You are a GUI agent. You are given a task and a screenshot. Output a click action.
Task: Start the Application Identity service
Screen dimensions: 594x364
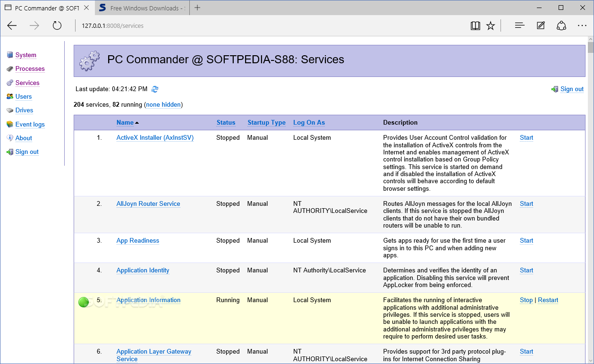tap(526, 271)
